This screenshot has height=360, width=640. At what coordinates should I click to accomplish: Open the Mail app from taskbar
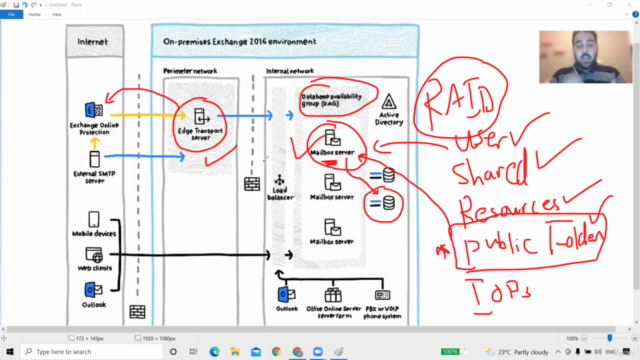click(x=256, y=352)
